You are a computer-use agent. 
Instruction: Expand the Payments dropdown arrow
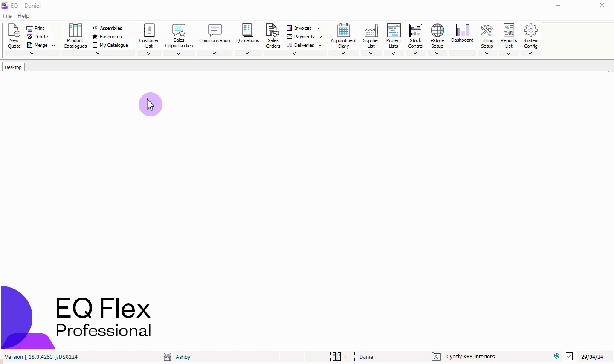click(x=321, y=37)
